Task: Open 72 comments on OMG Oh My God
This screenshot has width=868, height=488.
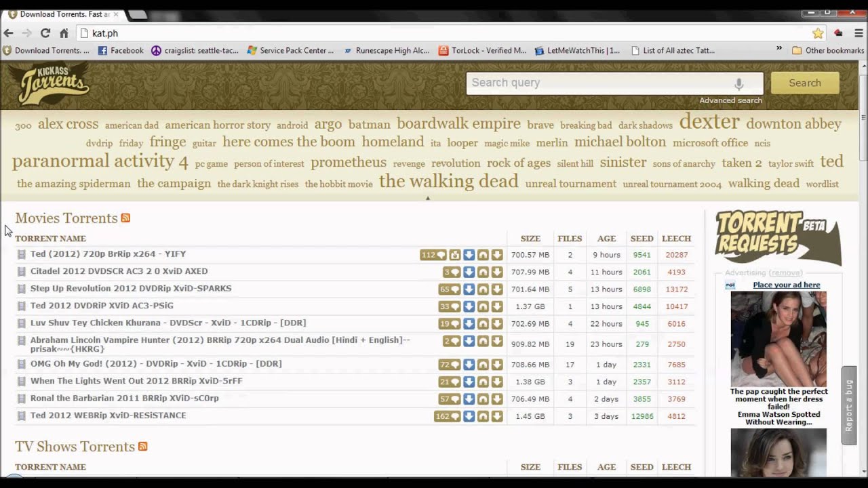Action: pyautogui.click(x=449, y=365)
